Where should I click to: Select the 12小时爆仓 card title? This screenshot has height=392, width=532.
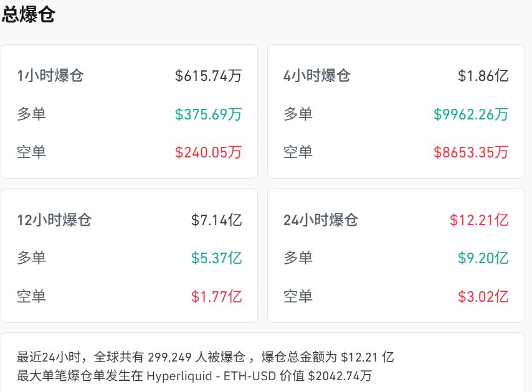tap(54, 220)
